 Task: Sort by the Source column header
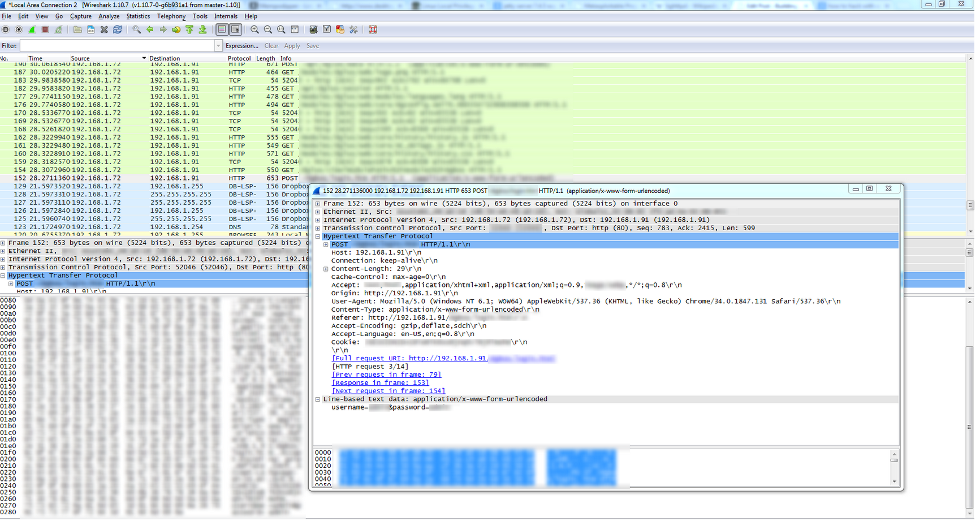point(108,58)
